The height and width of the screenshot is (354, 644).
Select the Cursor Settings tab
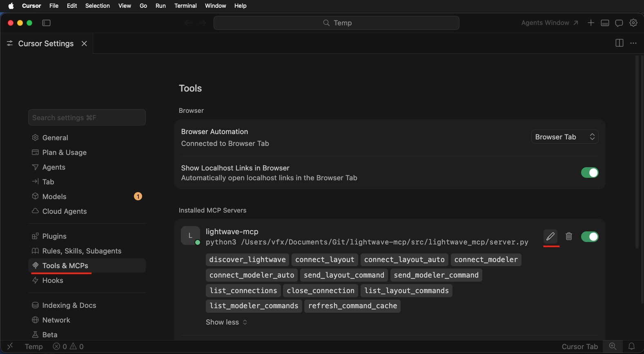coord(46,43)
